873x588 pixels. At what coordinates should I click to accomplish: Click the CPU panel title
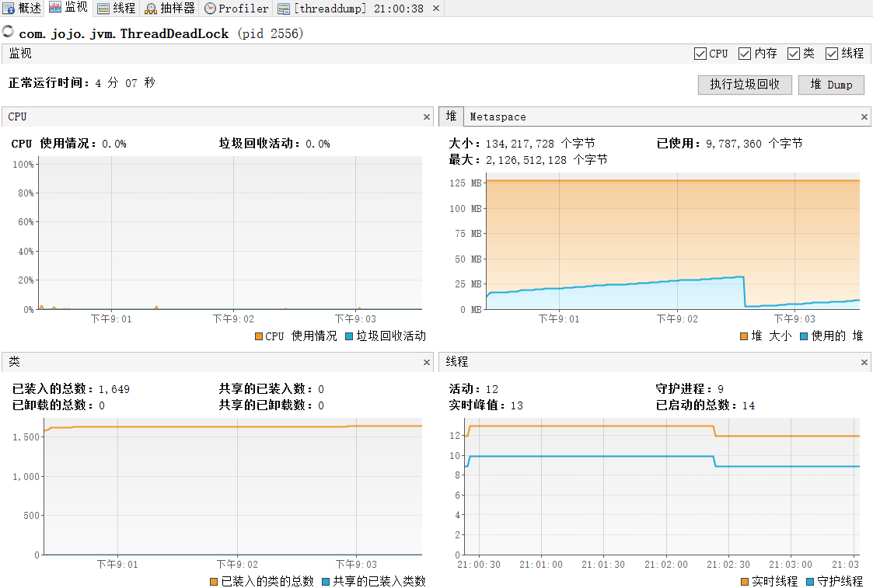pos(17,117)
